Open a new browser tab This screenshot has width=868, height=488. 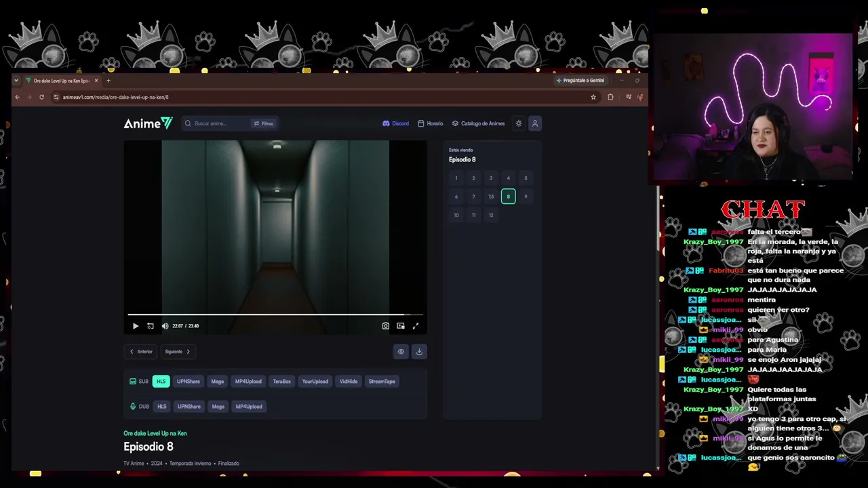(x=108, y=81)
